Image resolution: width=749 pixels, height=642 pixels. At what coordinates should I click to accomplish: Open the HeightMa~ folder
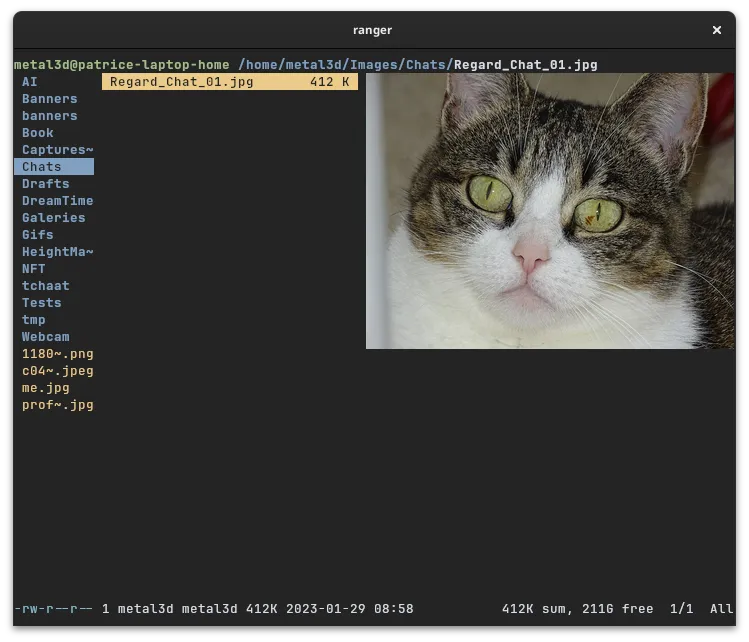coord(58,252)
